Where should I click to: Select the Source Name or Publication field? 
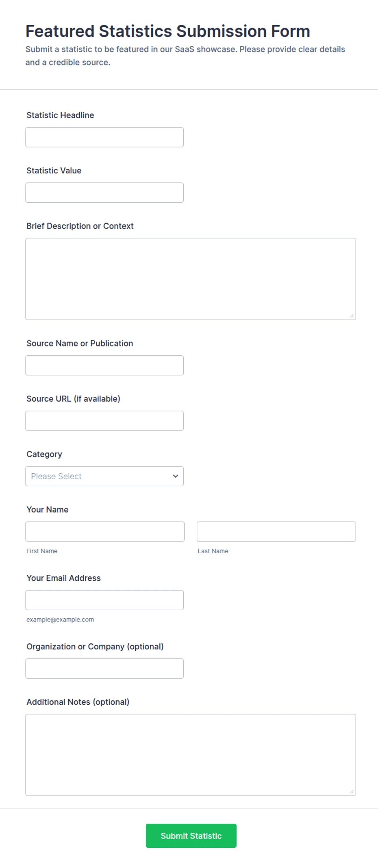coord(104,366)
